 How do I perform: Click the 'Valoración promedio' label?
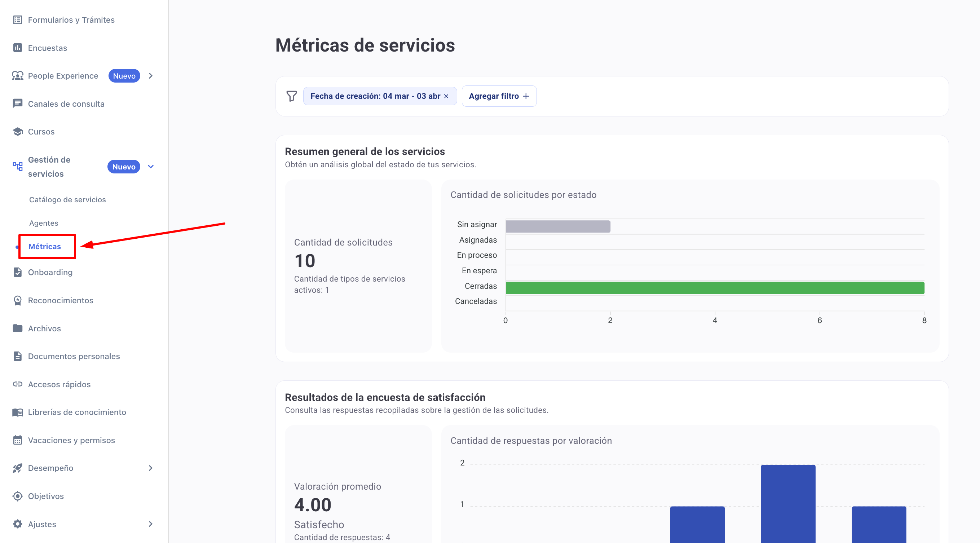[x=337, y=486]
